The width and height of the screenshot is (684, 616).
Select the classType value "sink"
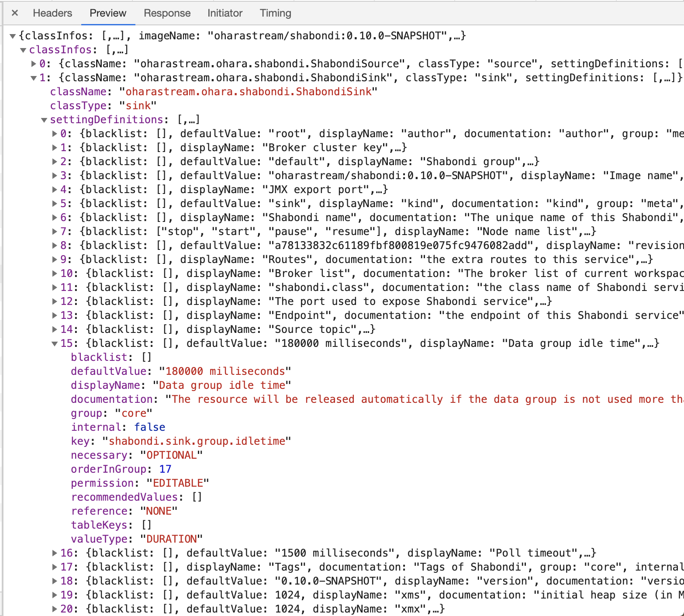tap(138, 106)
